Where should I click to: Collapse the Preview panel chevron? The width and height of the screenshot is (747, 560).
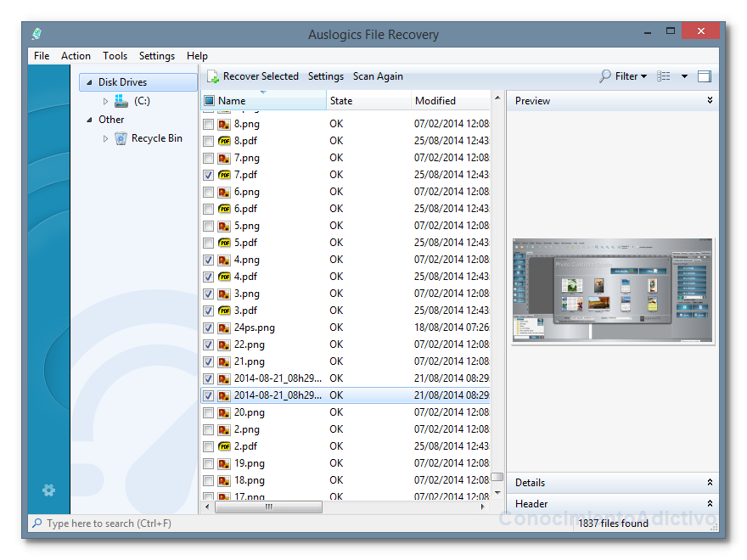click(x=710, y=100)
